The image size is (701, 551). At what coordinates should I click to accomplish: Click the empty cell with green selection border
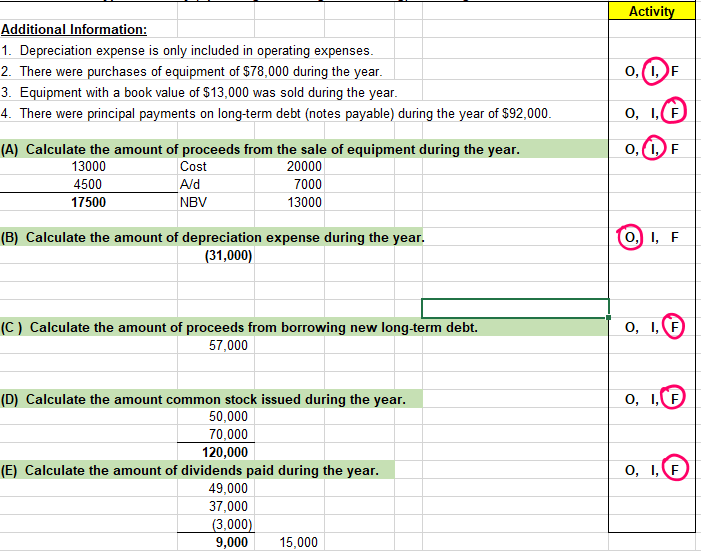pyautogui.click(x=515, y=309)
